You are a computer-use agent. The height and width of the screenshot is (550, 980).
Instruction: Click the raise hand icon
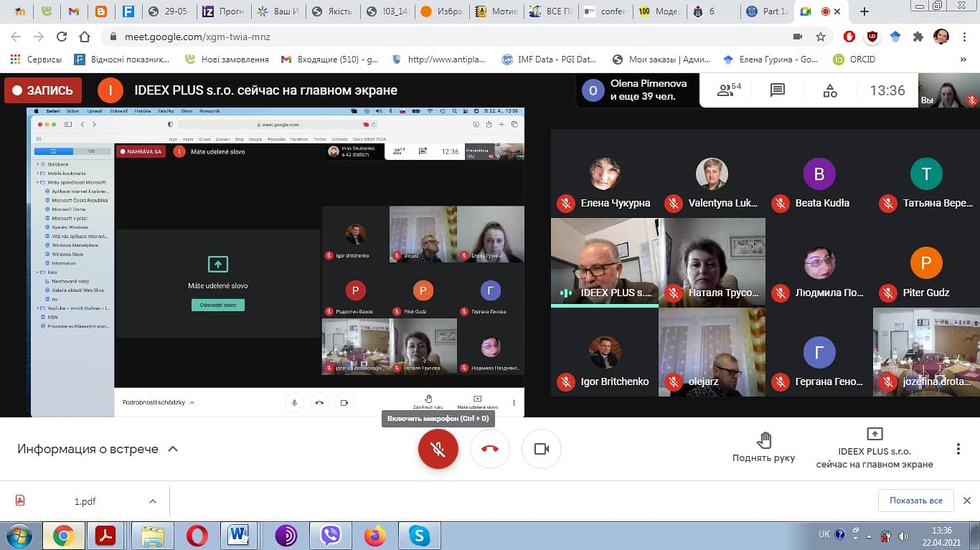(763, 440)
